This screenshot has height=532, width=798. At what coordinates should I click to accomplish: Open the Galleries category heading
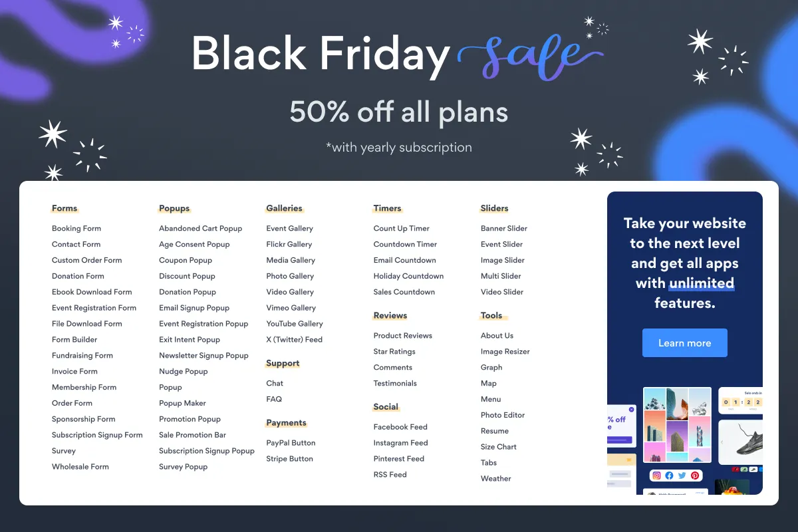pos(284,208)
